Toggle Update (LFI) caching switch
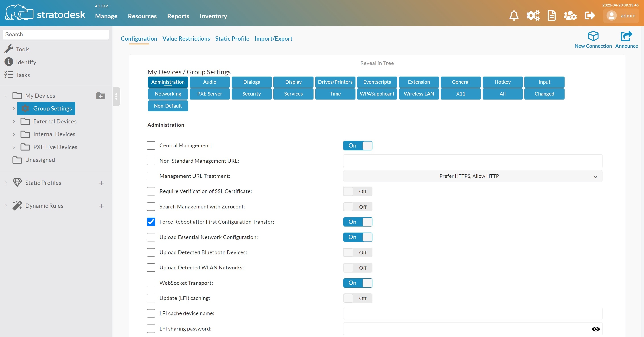Image resolution: width=644 pixels, height=337 pixels. tap(357, 298)
